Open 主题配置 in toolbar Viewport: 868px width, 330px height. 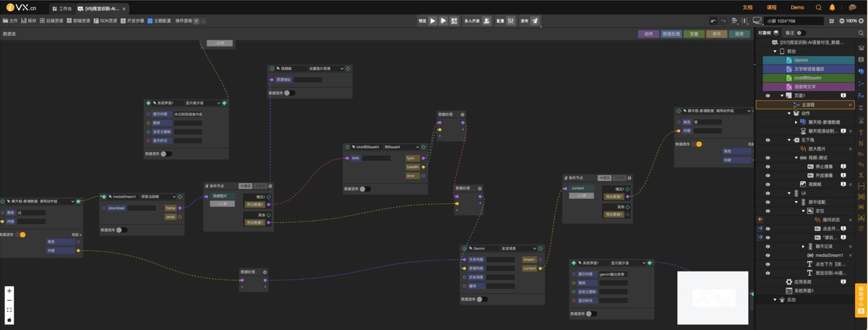(x=159, y=21)
